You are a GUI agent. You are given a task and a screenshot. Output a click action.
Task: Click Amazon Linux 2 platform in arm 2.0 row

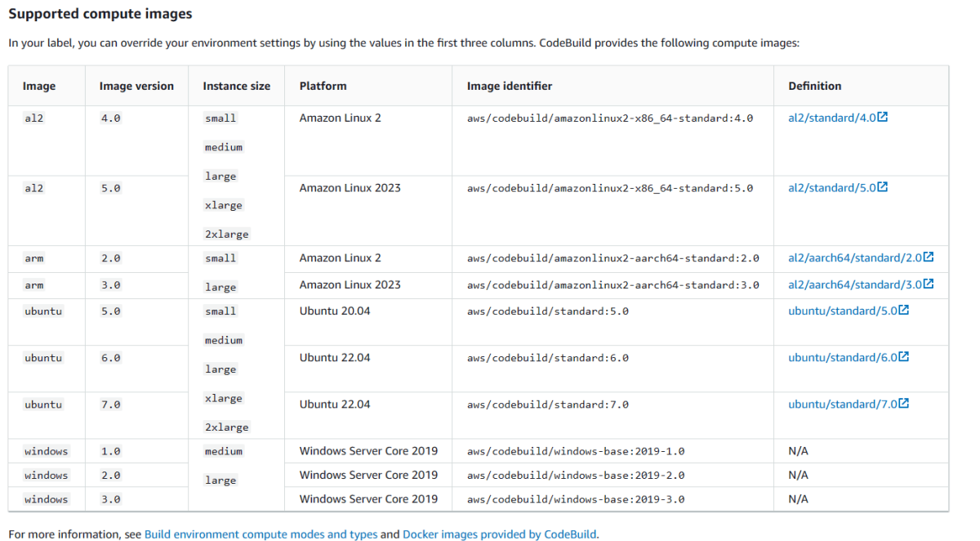tap(341, 257)
